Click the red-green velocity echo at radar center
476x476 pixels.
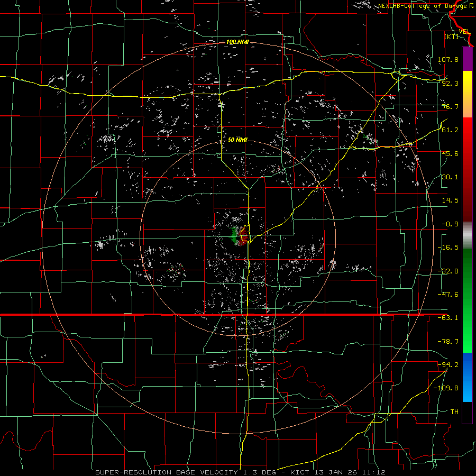[240, 236]
